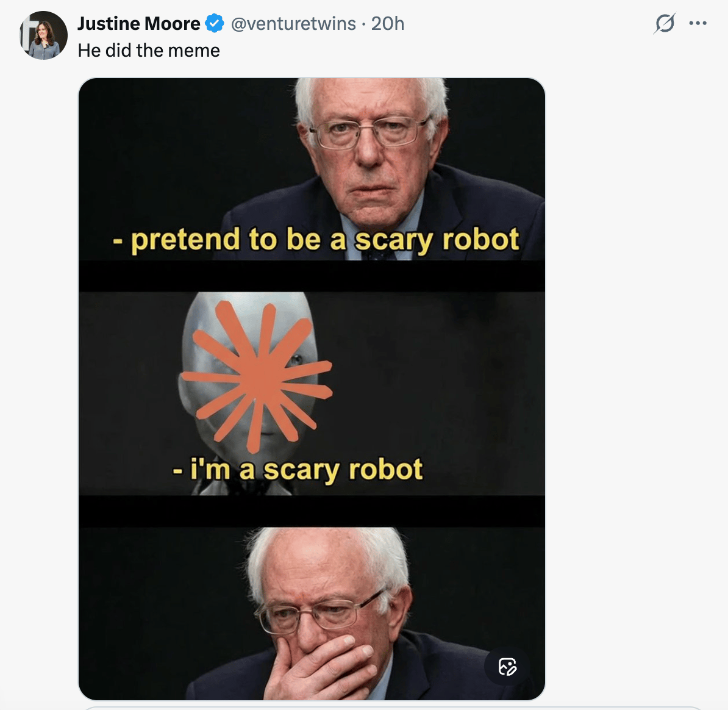The height and width of the screenshot is (710, 728).
Task: Click the bottom panel with man covering mouth
Action: (x=312, y=614)
